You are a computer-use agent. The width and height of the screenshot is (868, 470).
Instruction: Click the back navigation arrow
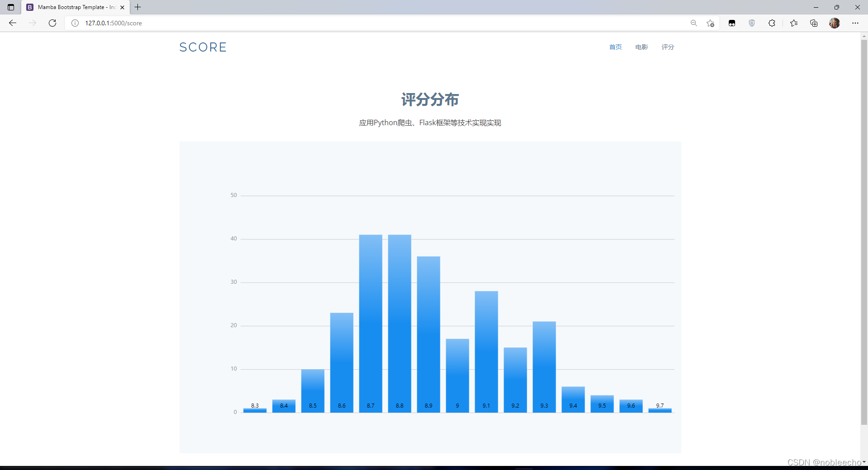(12, 23)
